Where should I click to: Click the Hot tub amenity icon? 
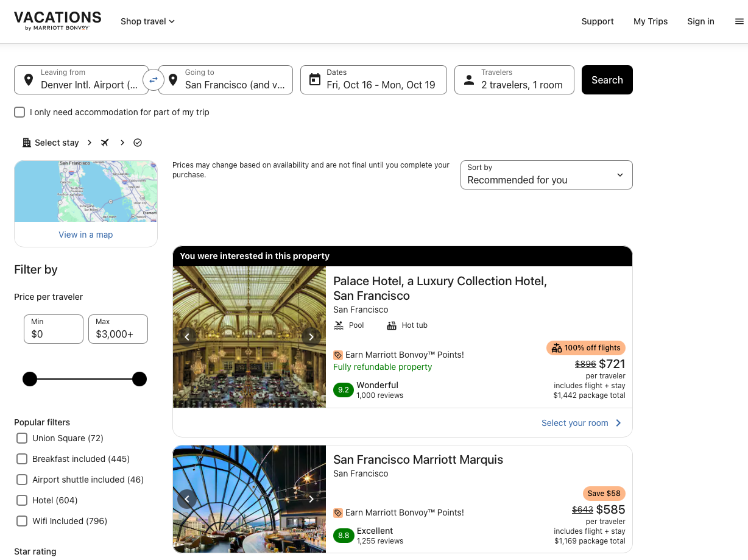pyautogui.click(x=392, y=325)
